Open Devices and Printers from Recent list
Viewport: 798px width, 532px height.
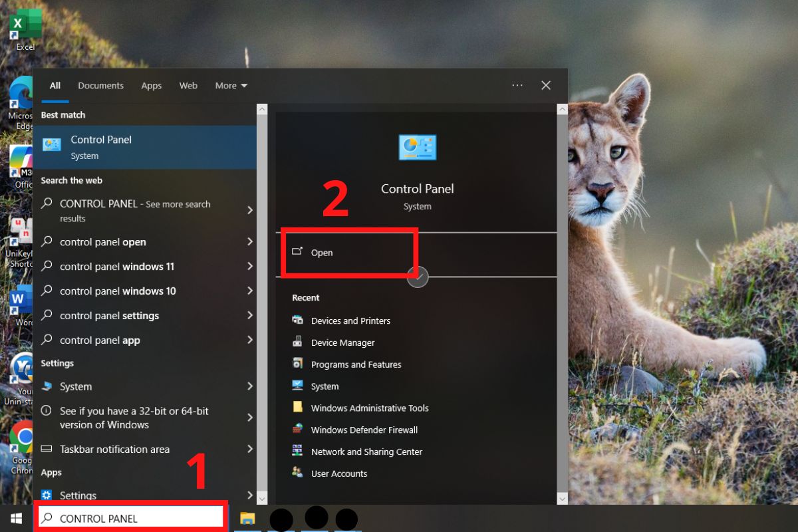point(350,321)
